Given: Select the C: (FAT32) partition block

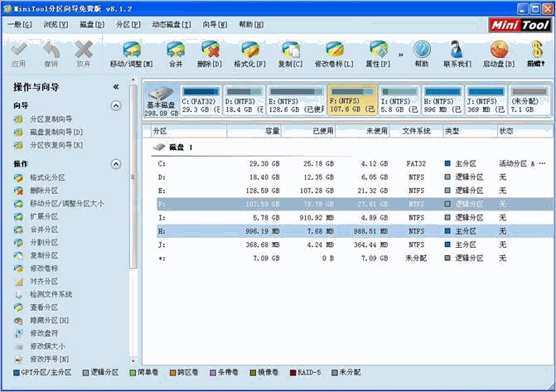Looking at the screenshot, I should click(201, 100).
